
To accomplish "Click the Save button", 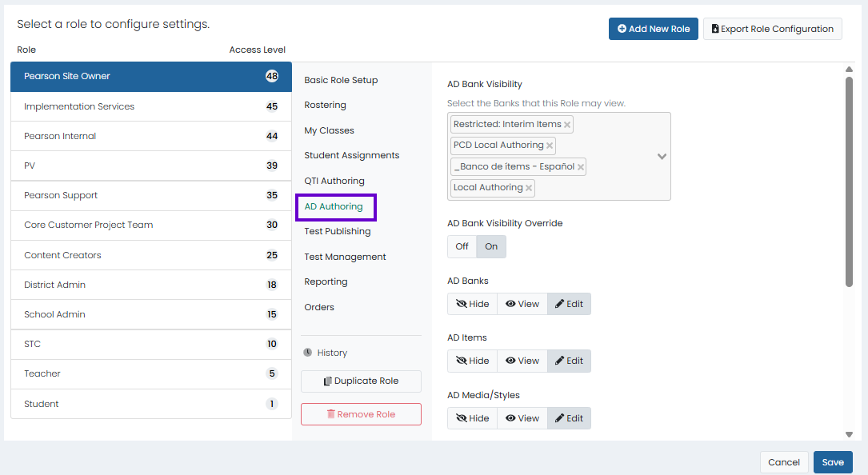I will tap(833, 462).
